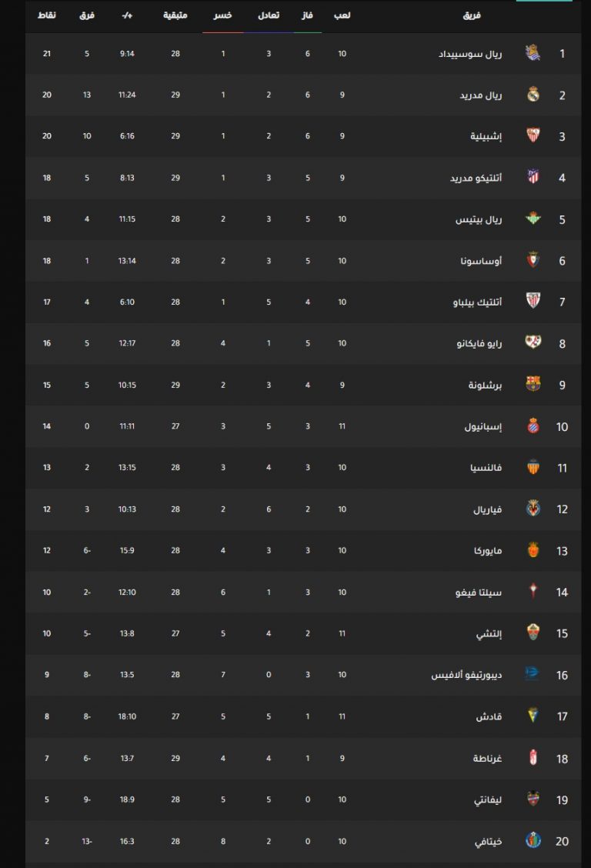The height and width of the screenshot is (868, 591).
Task: Select the Barcelona club crest
Action: [x=533, y=384]
